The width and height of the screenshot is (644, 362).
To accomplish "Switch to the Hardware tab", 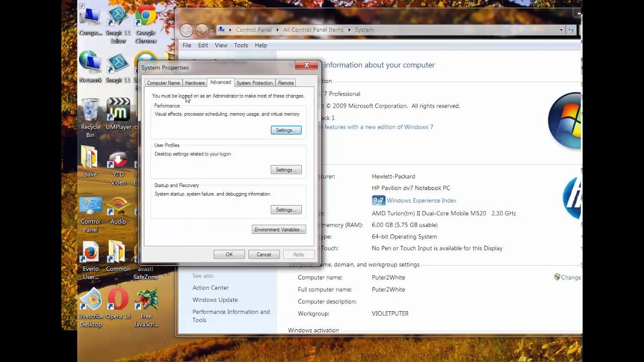I will [x=195, y=83].
